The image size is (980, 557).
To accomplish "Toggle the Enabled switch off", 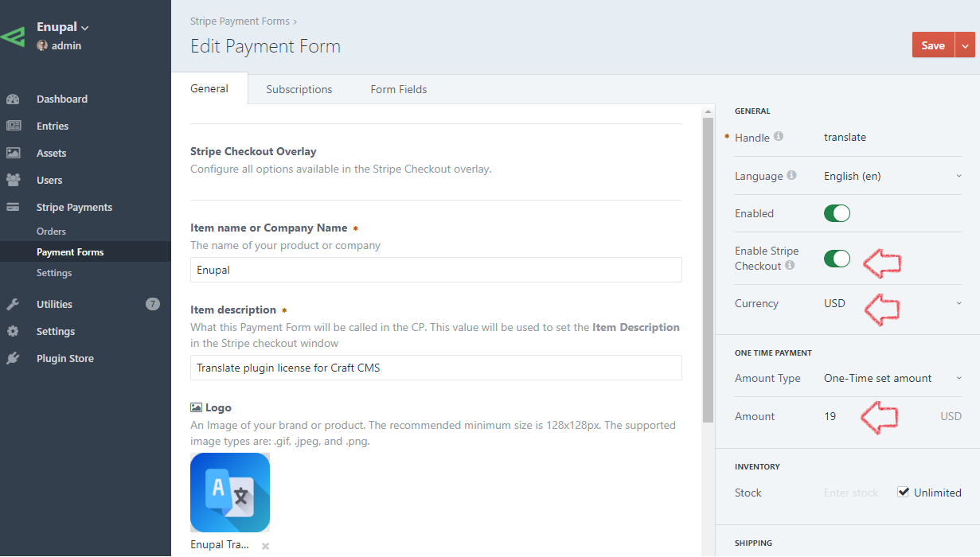I will pyautogui.click(x=837, y=213).
